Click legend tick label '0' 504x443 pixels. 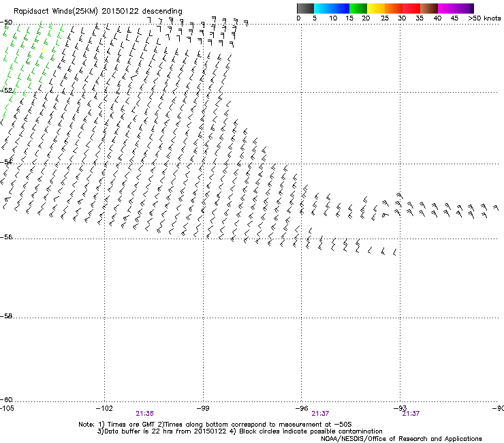(298, 18)
